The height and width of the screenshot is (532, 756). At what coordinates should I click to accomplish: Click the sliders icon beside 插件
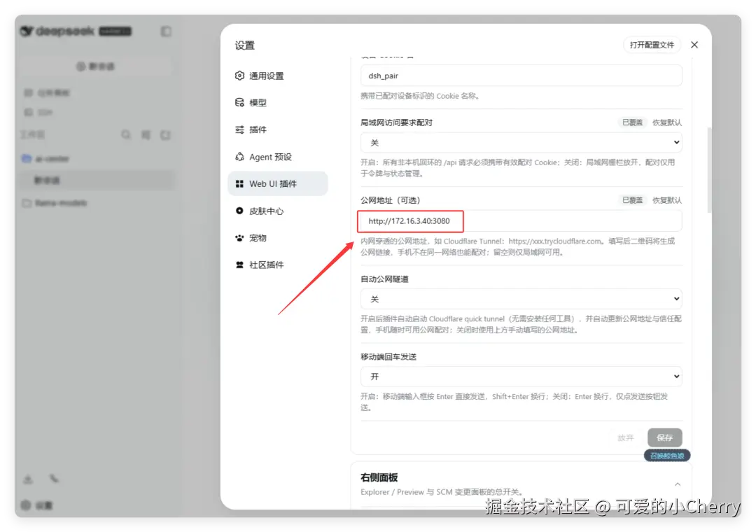coord(239,129)
